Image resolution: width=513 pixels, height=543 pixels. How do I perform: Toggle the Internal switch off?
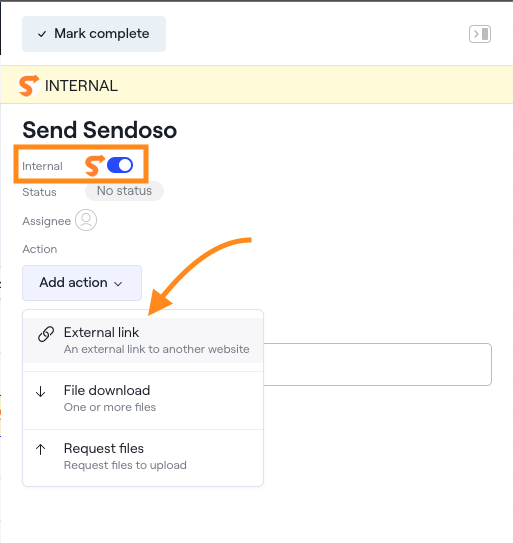pyautogui.click(x=120, y=165)
